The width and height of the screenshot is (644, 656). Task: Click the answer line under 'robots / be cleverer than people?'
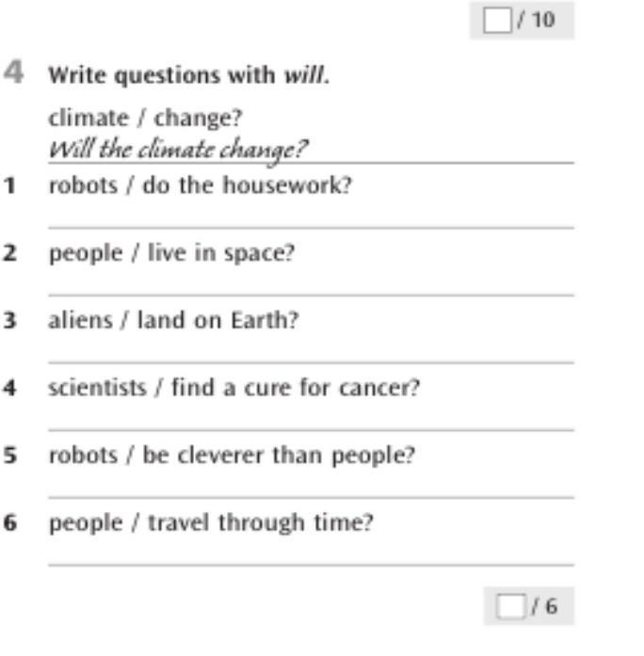tap(311, 488)
